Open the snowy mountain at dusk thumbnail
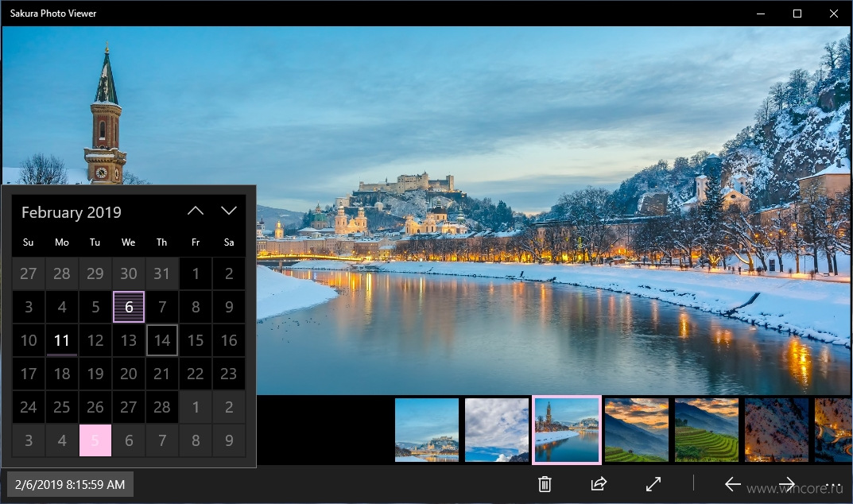This screenshot has width=853, height=504. click(777, 430)
